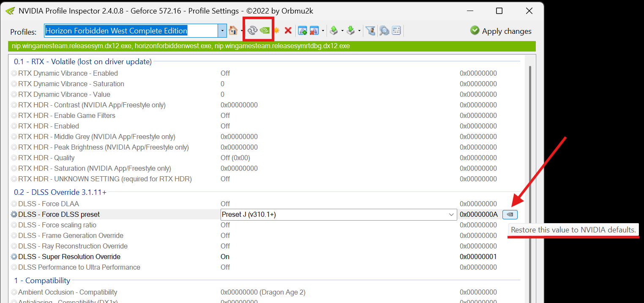Click the Apply changes button

[x=501, y=31]
